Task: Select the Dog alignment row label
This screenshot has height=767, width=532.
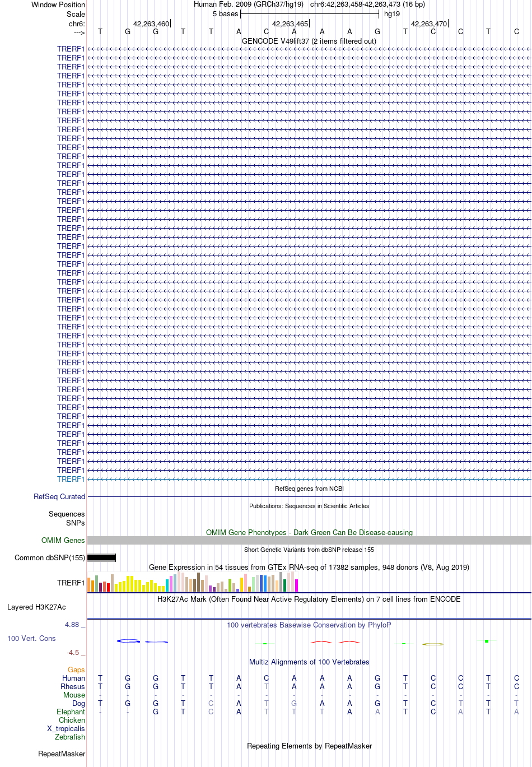Action: (x=78, y=703)
